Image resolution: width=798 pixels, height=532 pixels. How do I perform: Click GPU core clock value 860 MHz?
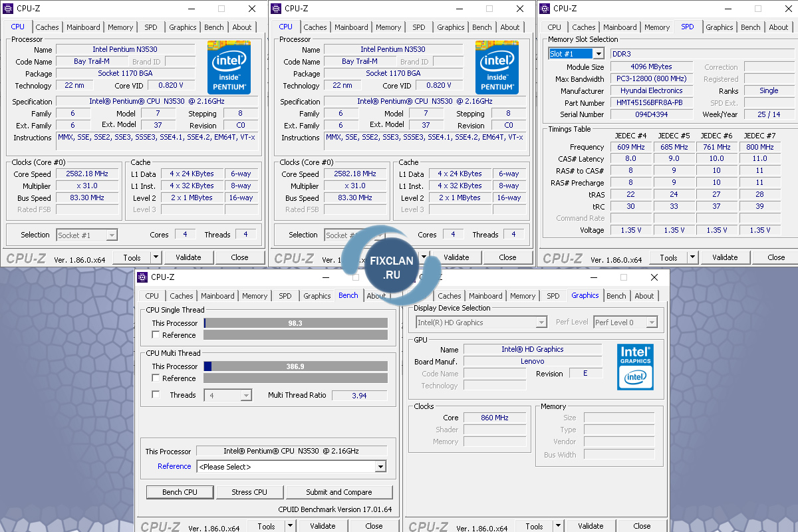(495, 418)
